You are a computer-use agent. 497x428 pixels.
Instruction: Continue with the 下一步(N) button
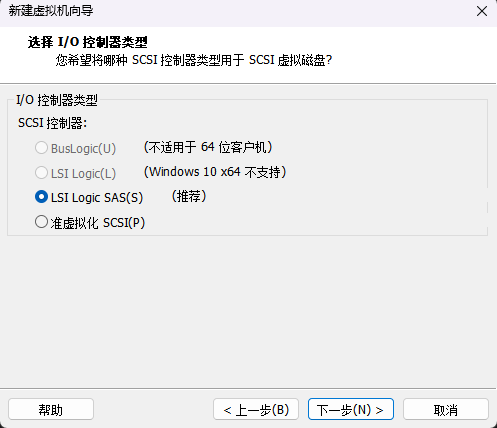click(x=351, y=409)
